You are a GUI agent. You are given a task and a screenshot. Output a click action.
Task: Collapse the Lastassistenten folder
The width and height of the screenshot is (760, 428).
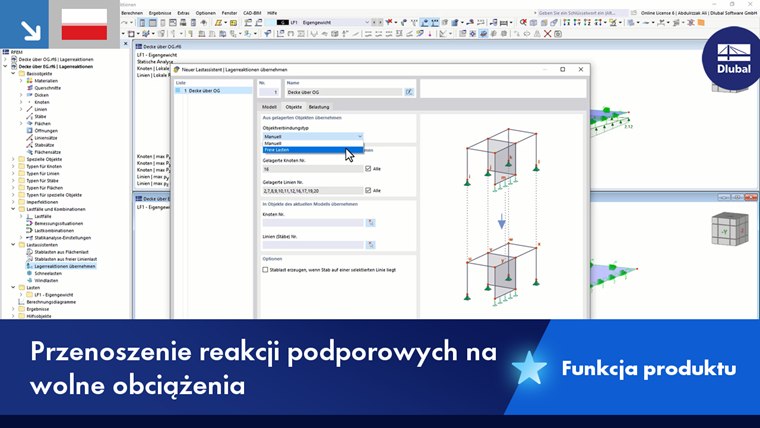[13, 245]
